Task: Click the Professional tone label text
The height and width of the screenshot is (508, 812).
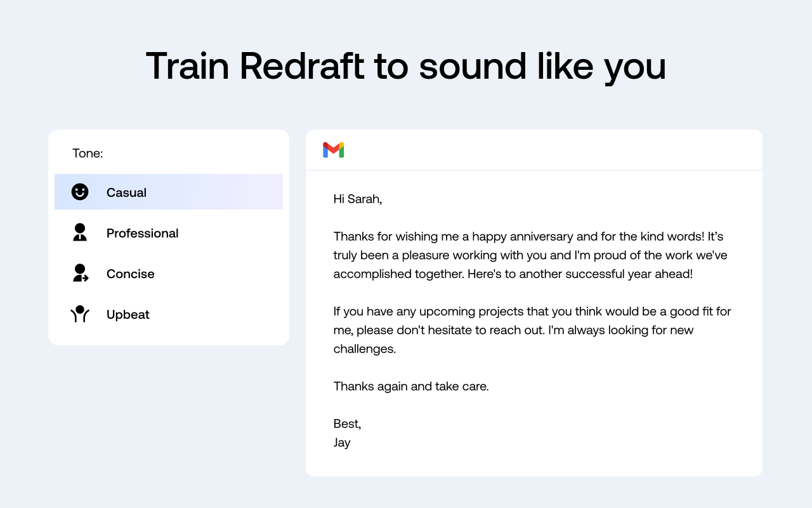Action: (x=142, y=232)
